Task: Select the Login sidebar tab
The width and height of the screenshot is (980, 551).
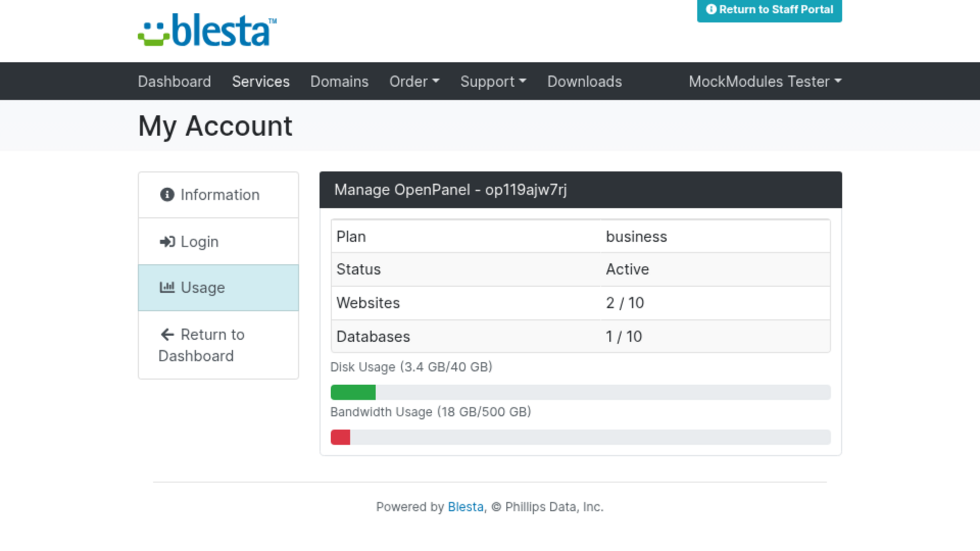Action: (x=218, y=241)
